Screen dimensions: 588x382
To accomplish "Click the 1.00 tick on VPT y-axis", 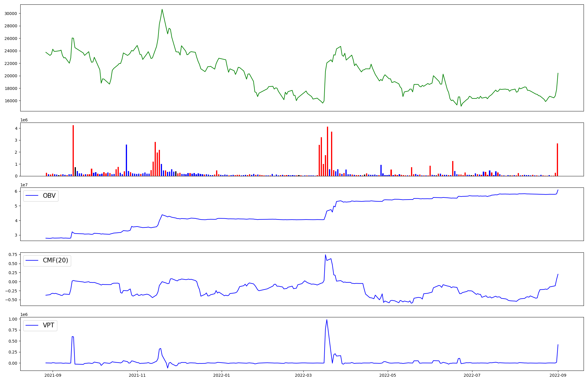I will click(x=13, y=319).
